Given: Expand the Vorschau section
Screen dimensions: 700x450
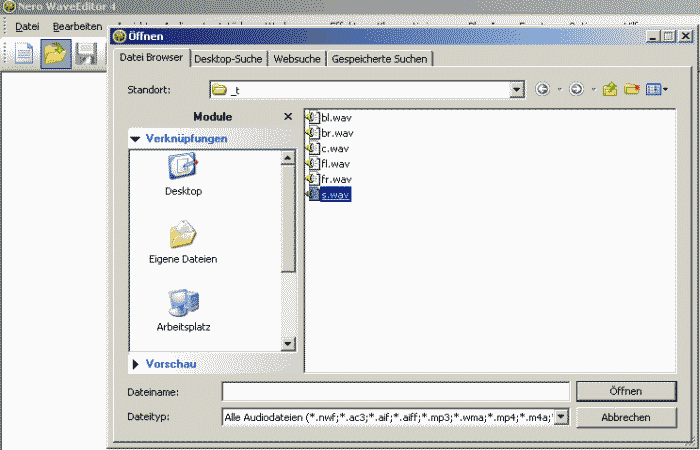Looking at the screenshot, I should pyautogui.click(x=137, y=364).
